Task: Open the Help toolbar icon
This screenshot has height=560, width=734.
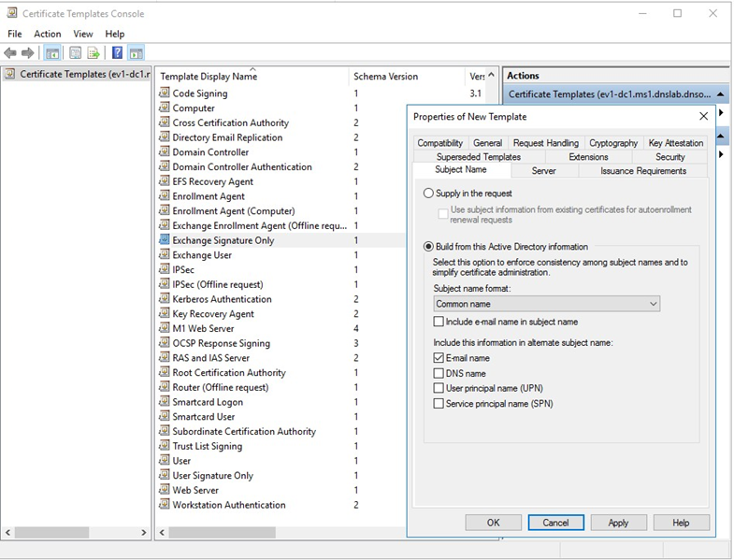Action: point(118,53)
